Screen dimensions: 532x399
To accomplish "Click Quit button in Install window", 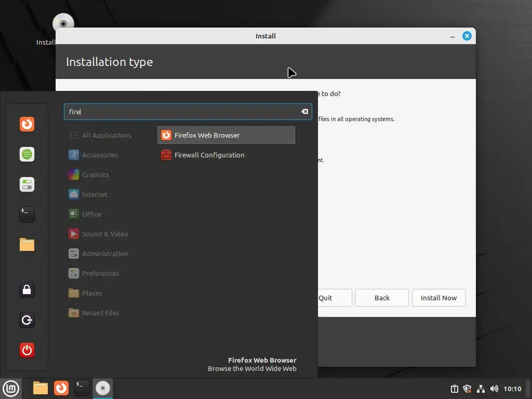I will (335, 298).
